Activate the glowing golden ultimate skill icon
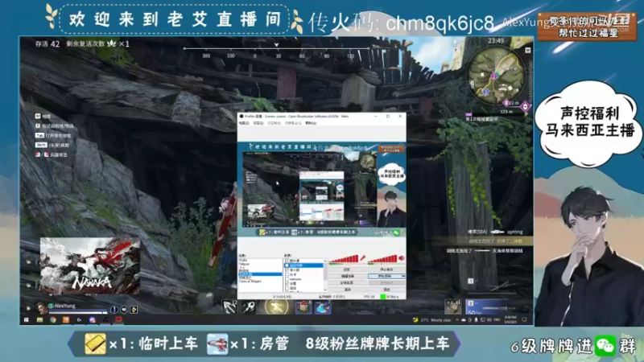This screenshot has height=362, width=644. click(276, 307)
